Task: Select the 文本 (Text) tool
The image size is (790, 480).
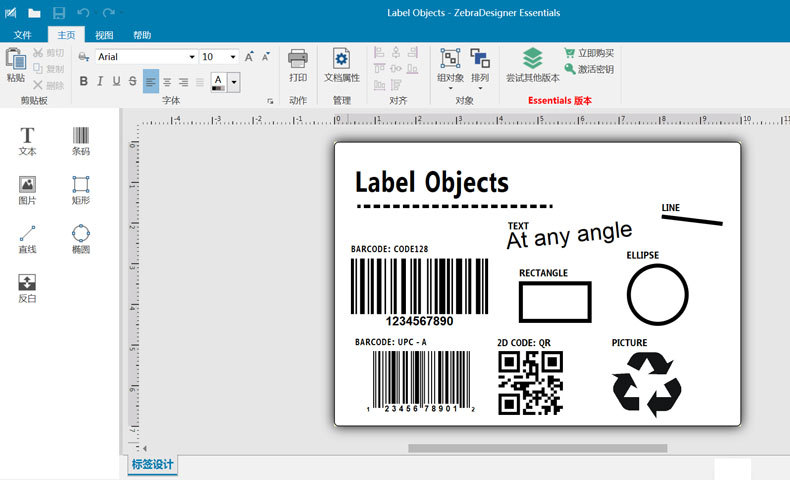Action: click(x=27, y=141)
